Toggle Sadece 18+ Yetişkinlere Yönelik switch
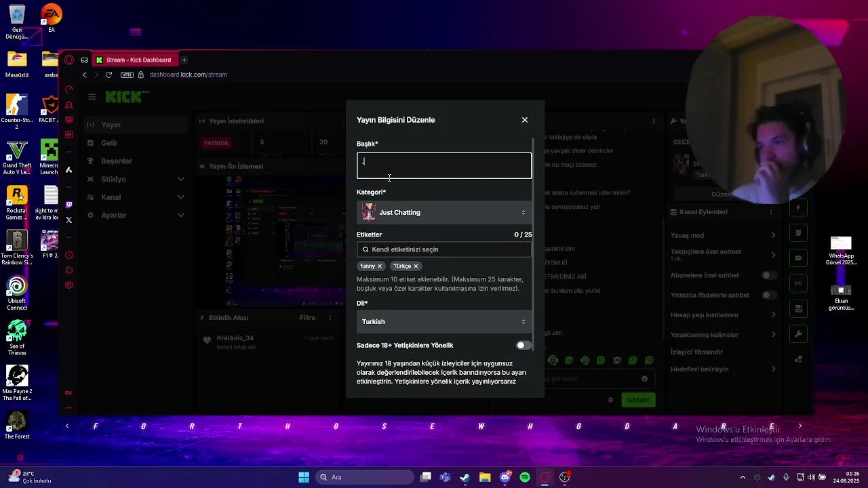Image resolution: width=868 pixels, height=488 pixels. pyautogui.click(x=524, y=345)
